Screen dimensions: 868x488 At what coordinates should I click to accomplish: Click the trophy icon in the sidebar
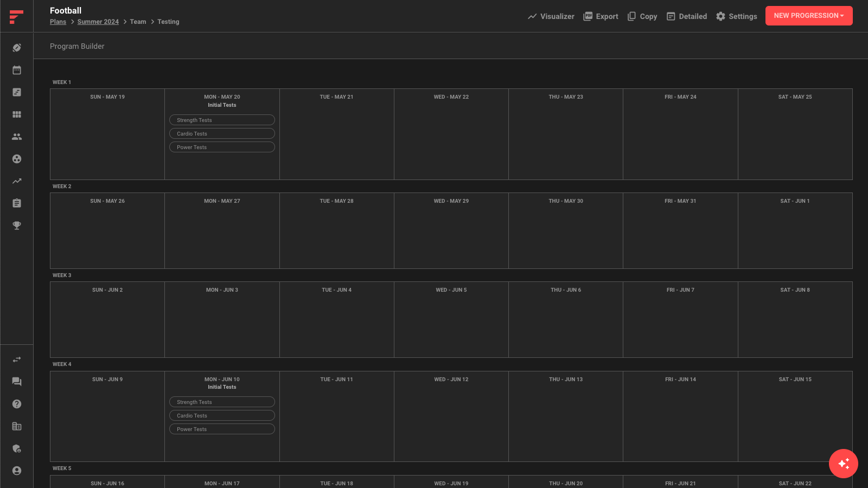tap(17, 226)
